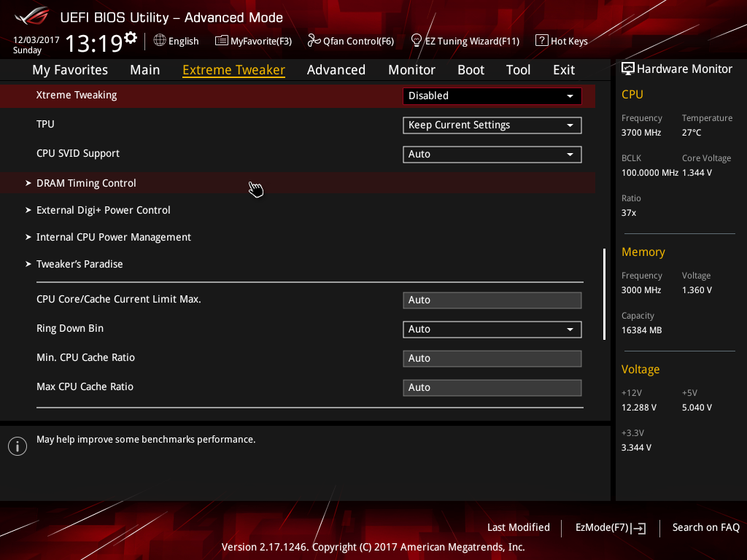
Task: Click the TPU label
Action: click(x=45, y=124)
